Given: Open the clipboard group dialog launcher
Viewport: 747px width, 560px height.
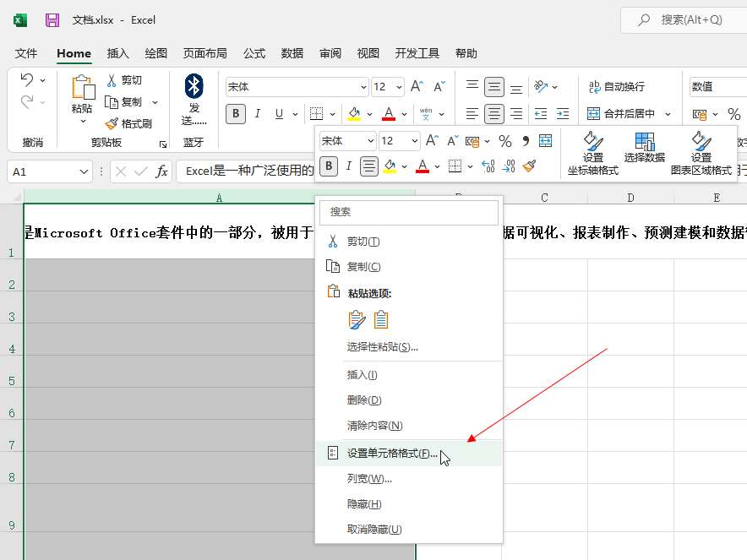Looking at the screenshot, I should [163, 144].
